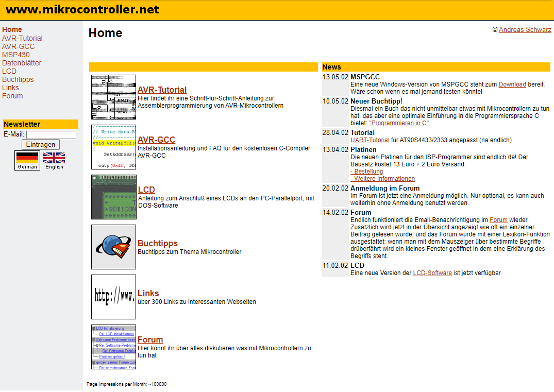
Task: Select MSP430 in the sidebar
Action: [16, 55]
